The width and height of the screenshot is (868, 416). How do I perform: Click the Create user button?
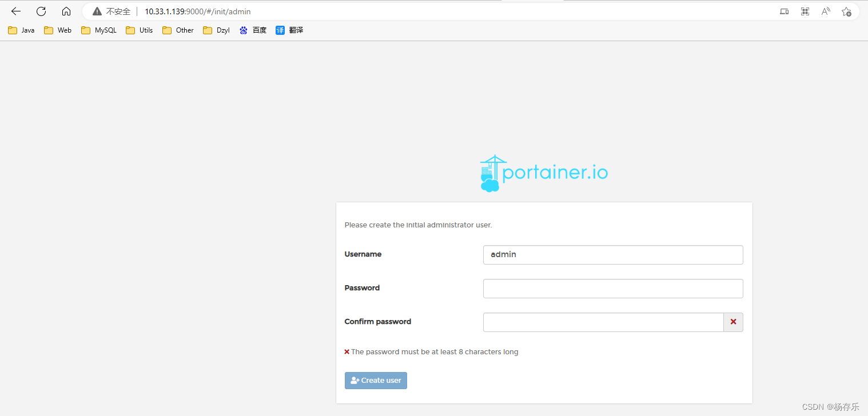(x=376, y=381)
